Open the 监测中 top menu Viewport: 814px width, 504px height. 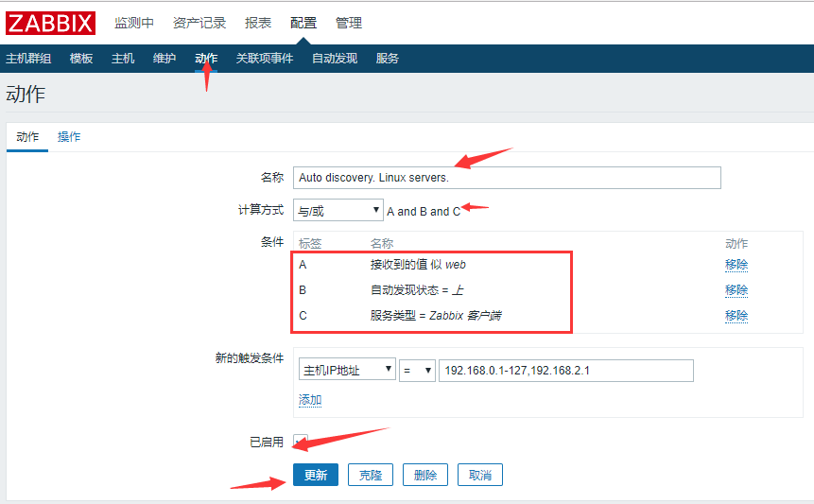click(134, 23)
